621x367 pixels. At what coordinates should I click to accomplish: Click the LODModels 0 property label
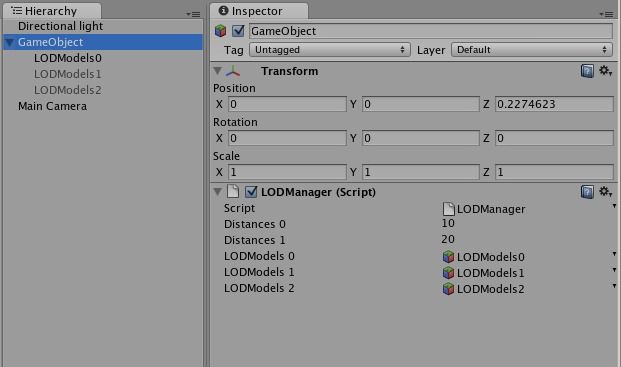[x=259, y=256]
